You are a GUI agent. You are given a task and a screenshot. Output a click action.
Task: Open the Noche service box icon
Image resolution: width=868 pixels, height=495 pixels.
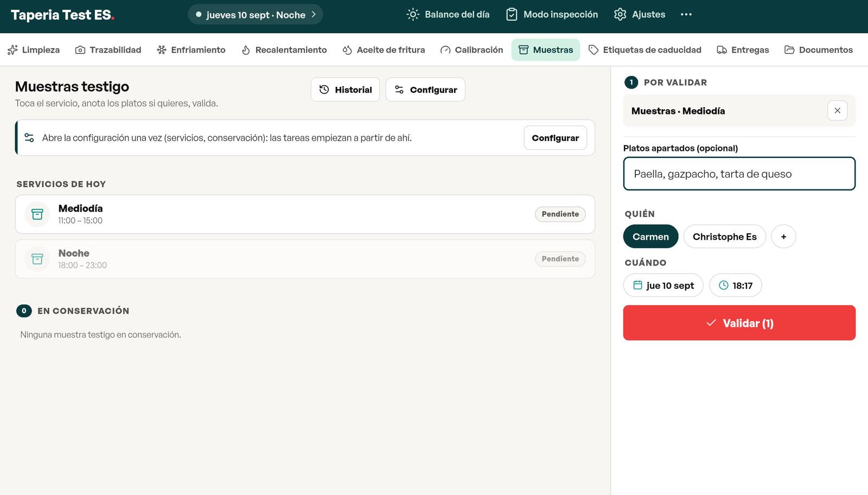click(x=37, y=259)
